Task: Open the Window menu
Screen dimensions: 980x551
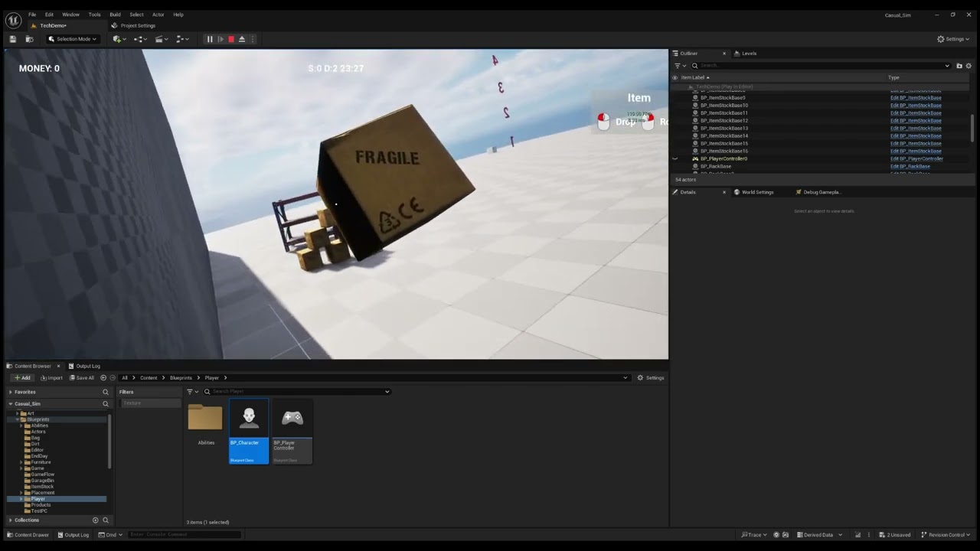Action: point(70,15)
